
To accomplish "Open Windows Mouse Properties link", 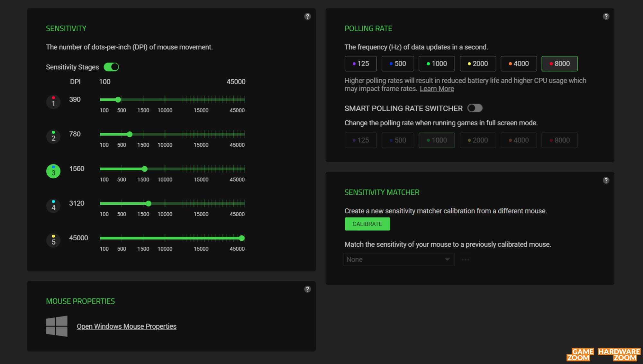I will click(126, 326).
